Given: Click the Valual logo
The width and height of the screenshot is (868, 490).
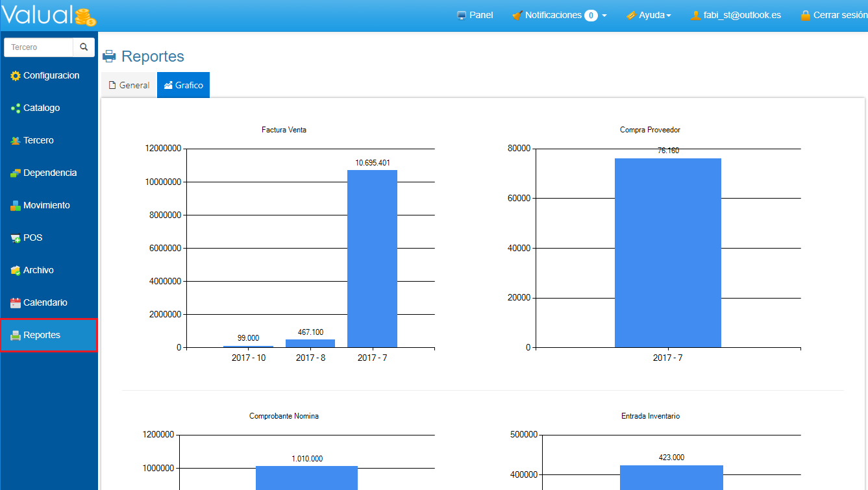Looking at the screenshot, I should [49, 15].
